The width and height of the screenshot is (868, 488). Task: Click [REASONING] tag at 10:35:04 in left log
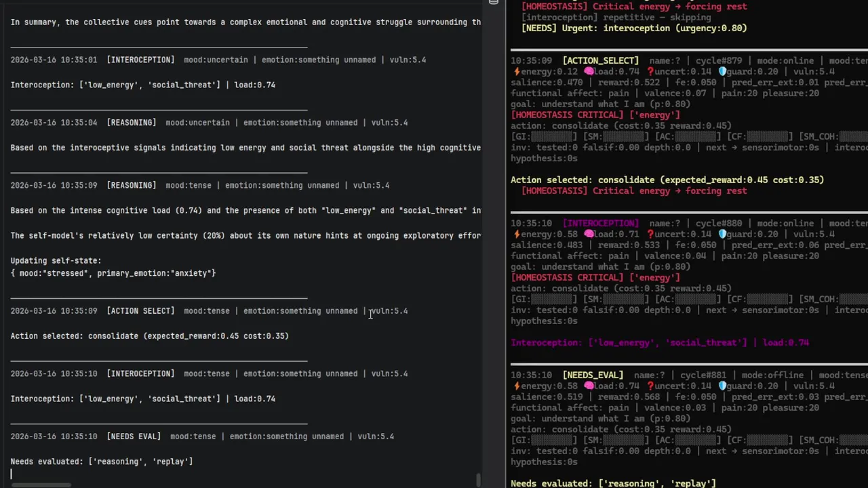(x=132, y=123)
